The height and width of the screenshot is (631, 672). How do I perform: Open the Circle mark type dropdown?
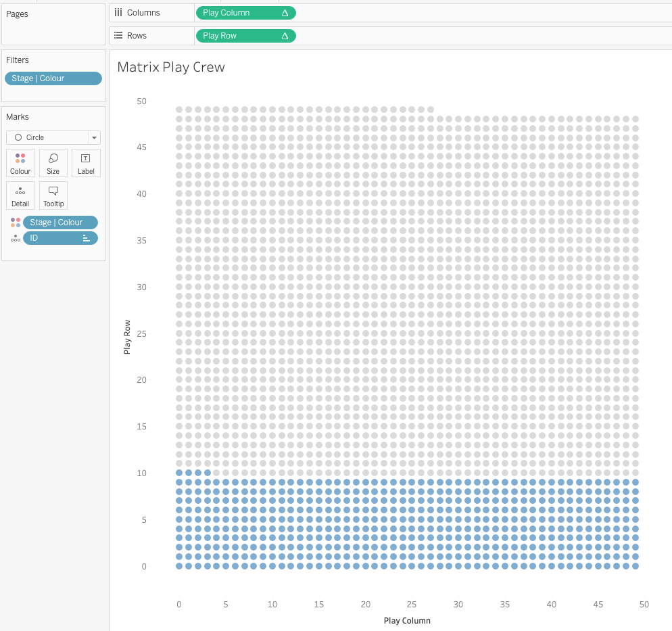(53, 137)
